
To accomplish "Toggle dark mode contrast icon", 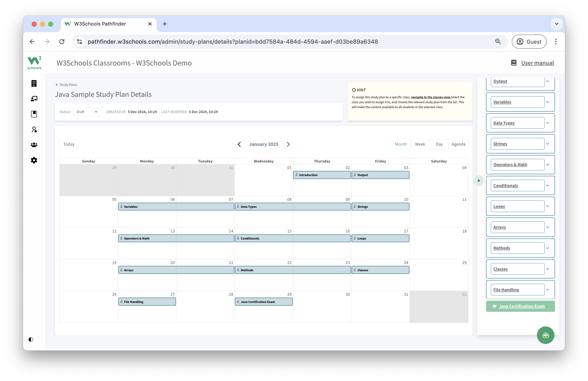I will pos(31,340).
